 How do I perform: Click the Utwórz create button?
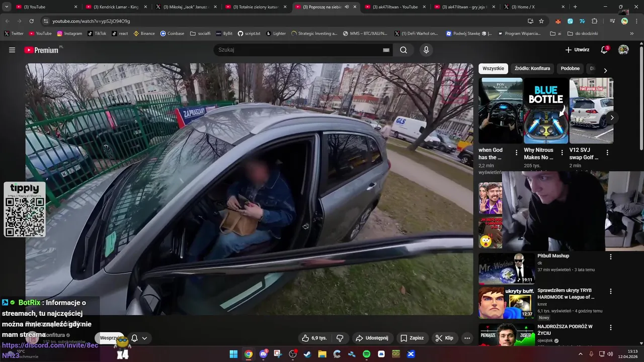(577, 50)
